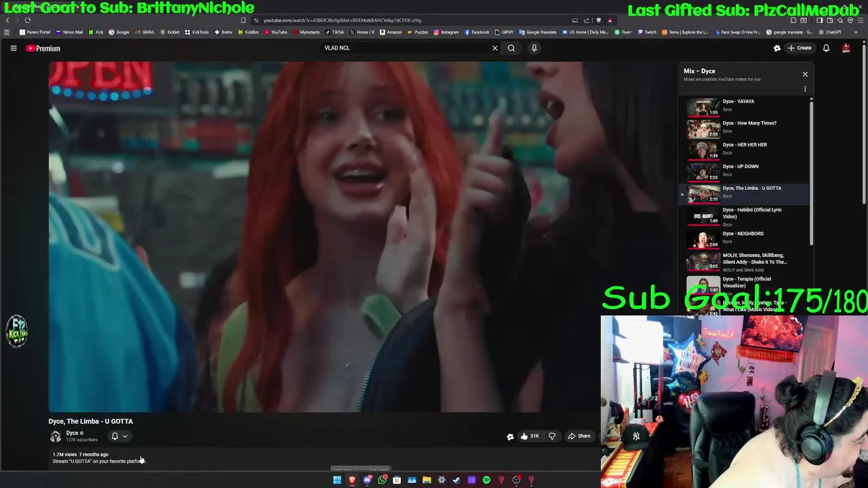The height and width of the screenshot is (488, 868).
Task: Open the Brave Rewards triangle icon
Action: [x=610, y=20]
